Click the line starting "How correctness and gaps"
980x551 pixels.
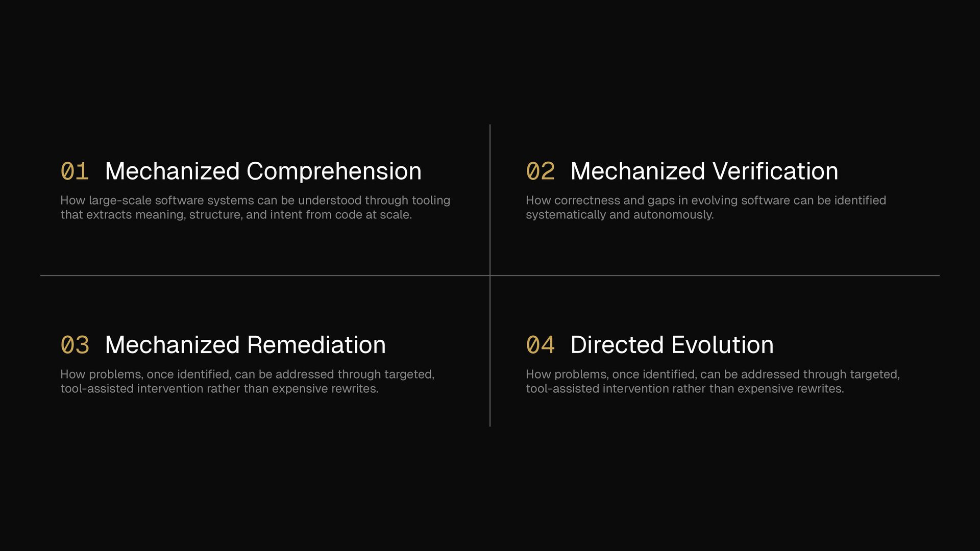pyautogui.click(x=705, y=201)
